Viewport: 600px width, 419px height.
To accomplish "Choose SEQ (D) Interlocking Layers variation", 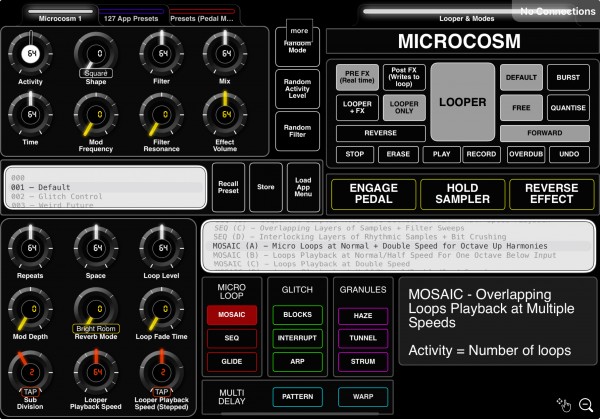I will point(398,236).
